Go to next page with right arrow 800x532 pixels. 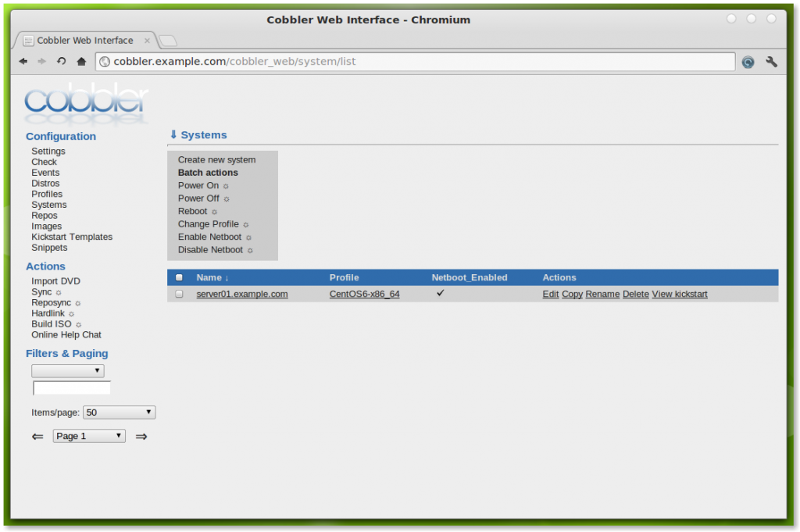tap(141, 437)
